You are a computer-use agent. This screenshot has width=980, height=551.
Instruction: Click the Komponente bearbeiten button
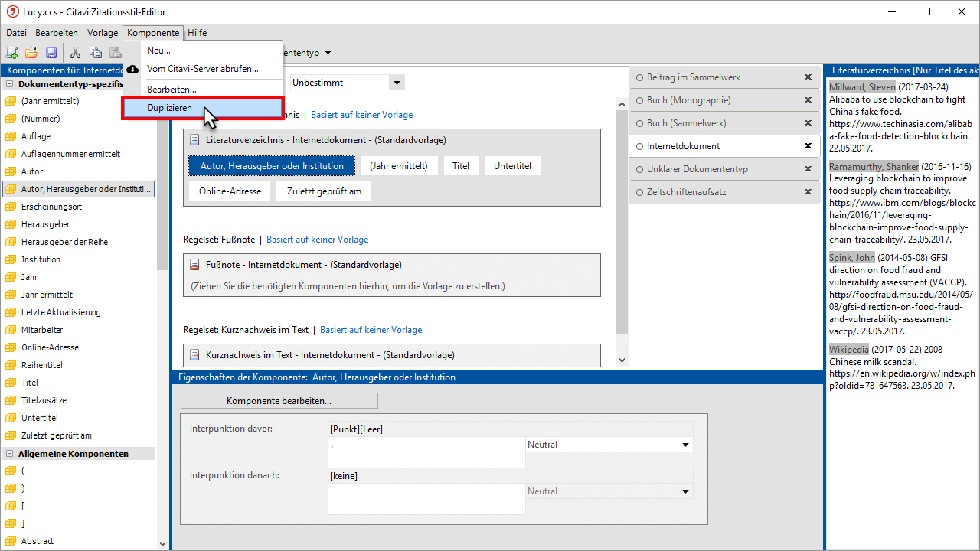click(x=279, y=401)
